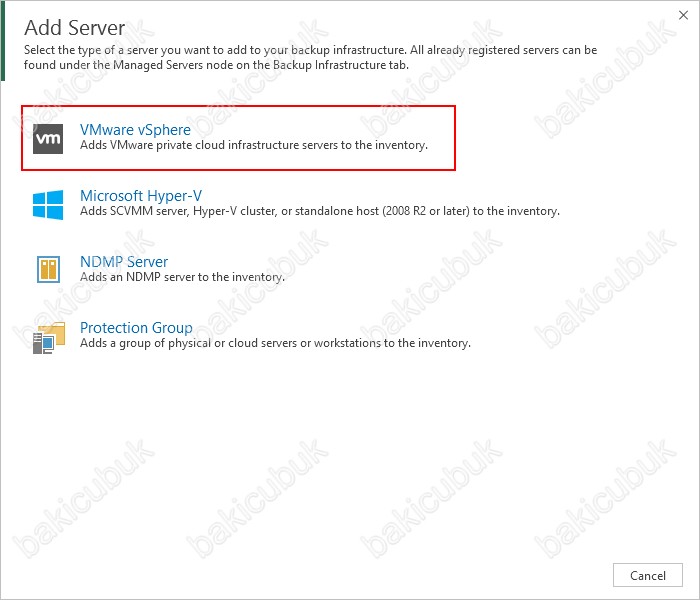This screenshot has width=700, height=600.
Task: Choose the VMware vSphere link
Action: tap(135, 129)
